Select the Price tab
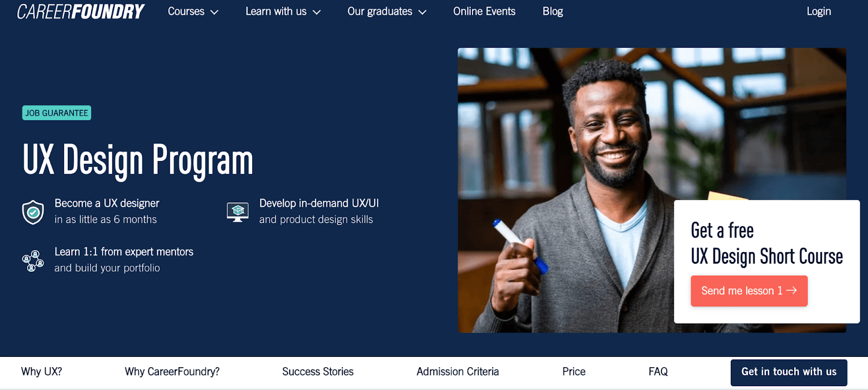The image size is (868, 390). [x=573, y=372]
